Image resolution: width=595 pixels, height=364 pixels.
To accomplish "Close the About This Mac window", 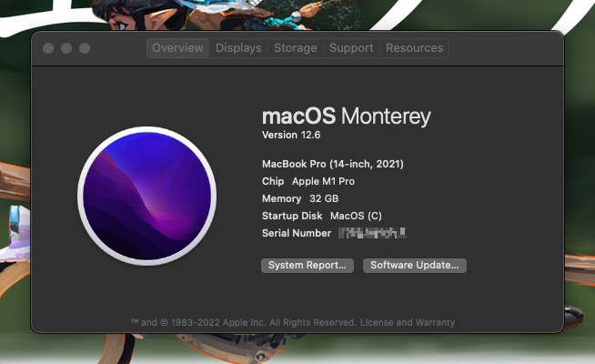I will 48,48.
